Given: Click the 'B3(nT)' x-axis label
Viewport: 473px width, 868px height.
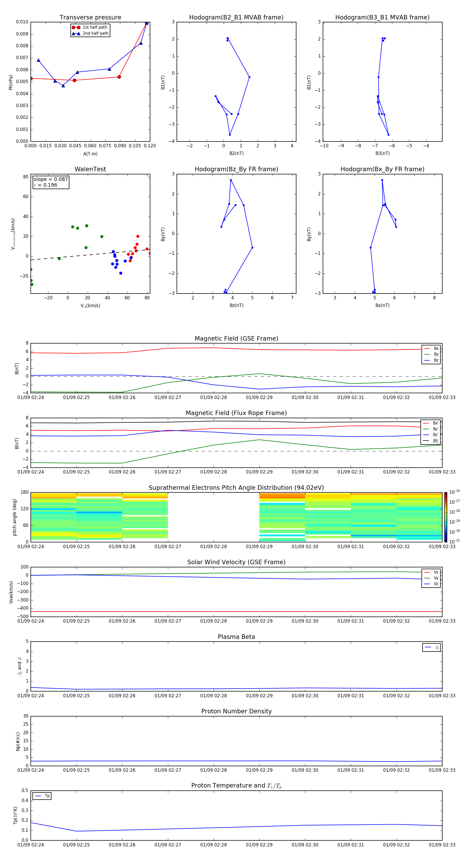Looking at the screenshot, I should coord(382,153).
